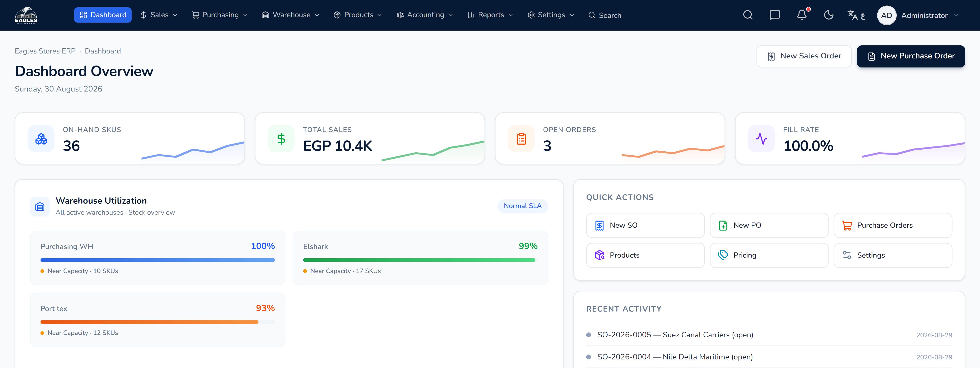Screen dimensions: 980x368
Task: Click "Near Capacity · 17 SKUs" text
Action: [345, 271]
